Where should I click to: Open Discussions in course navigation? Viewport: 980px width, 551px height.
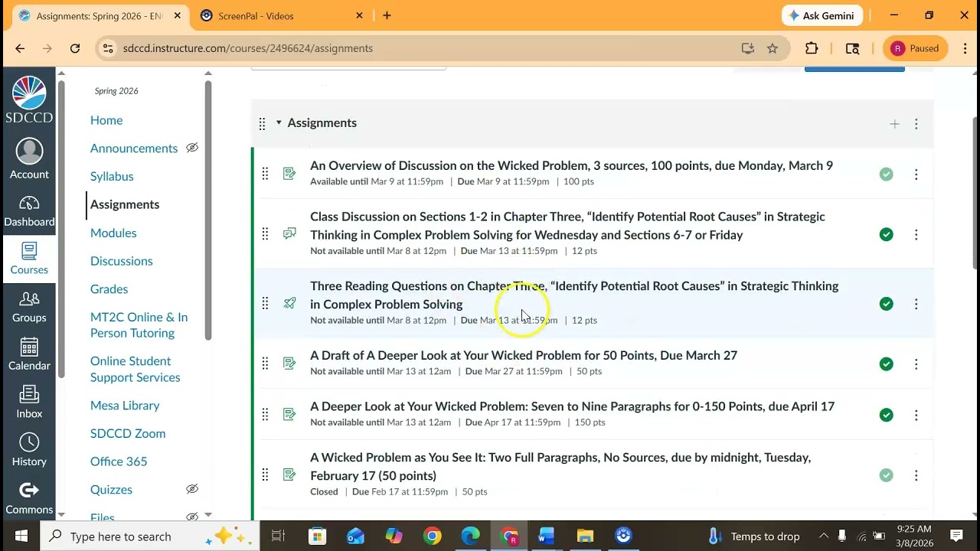pyautogui.click(x=122, y=261)
